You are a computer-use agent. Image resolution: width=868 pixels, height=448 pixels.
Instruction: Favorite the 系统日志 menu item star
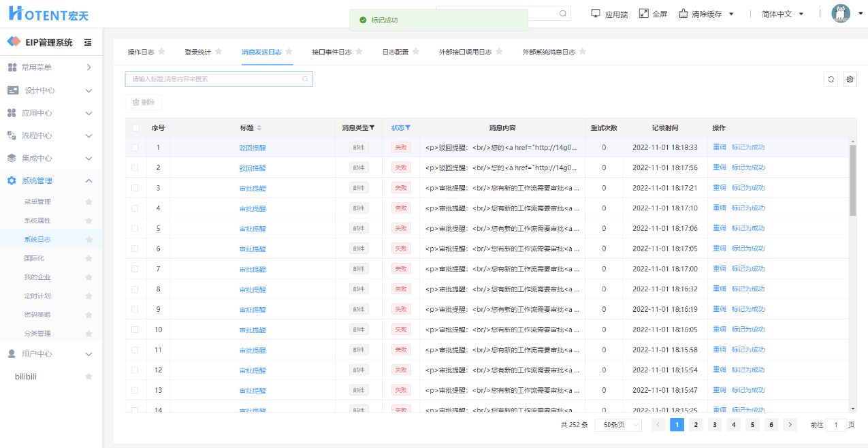click(89, 240)
